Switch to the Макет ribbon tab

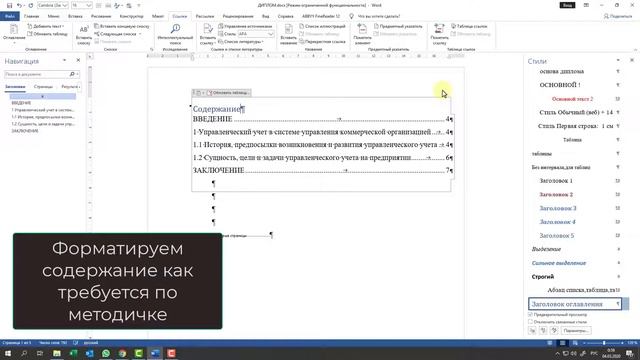158,16
